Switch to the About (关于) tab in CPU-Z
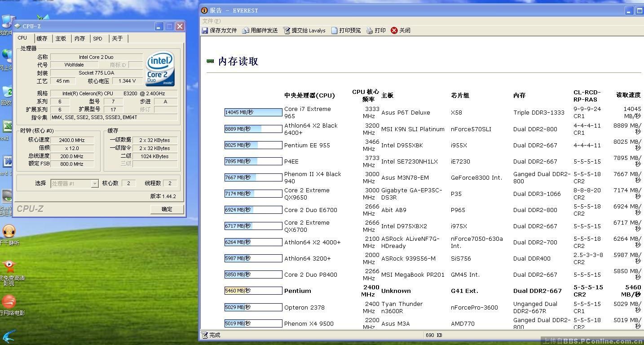The image size is (644, 345). [117, 39]
